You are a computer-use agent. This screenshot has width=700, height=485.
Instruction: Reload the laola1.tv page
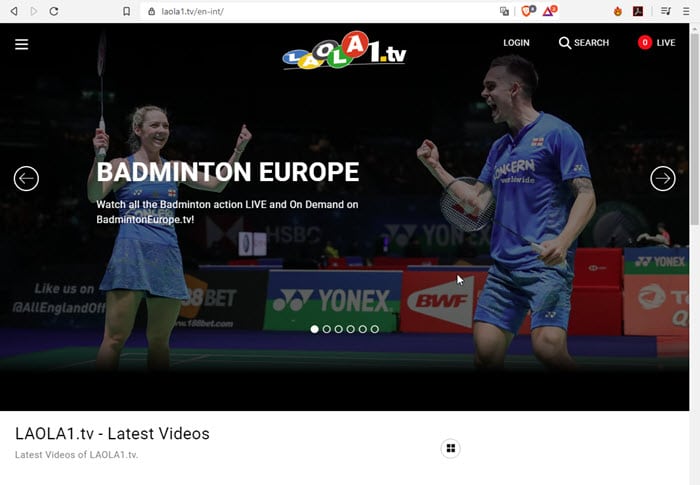[54, 11]
